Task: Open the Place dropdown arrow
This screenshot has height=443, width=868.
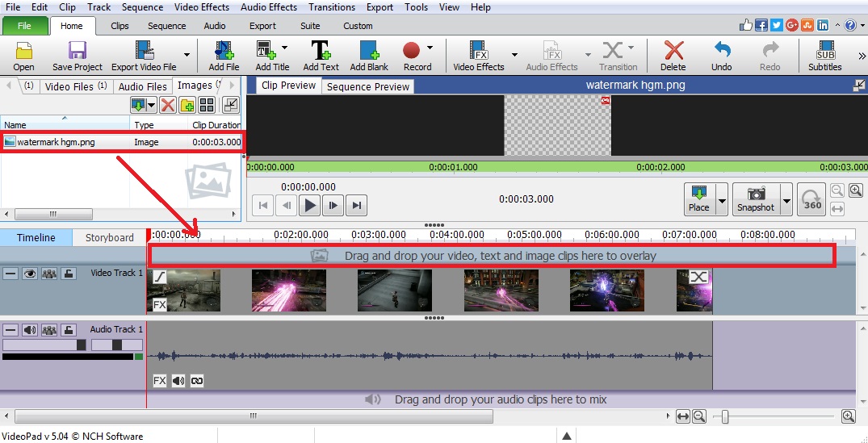Action: (722, 199)
